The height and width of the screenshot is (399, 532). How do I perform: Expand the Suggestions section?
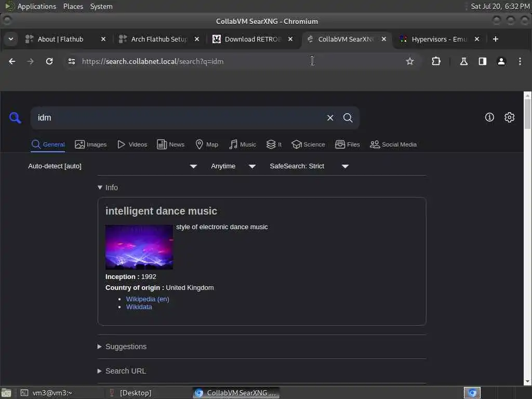[122, 347]
